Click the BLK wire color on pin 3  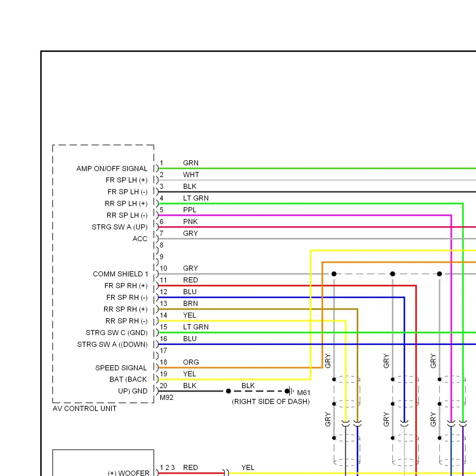click(x=190, y=186)
